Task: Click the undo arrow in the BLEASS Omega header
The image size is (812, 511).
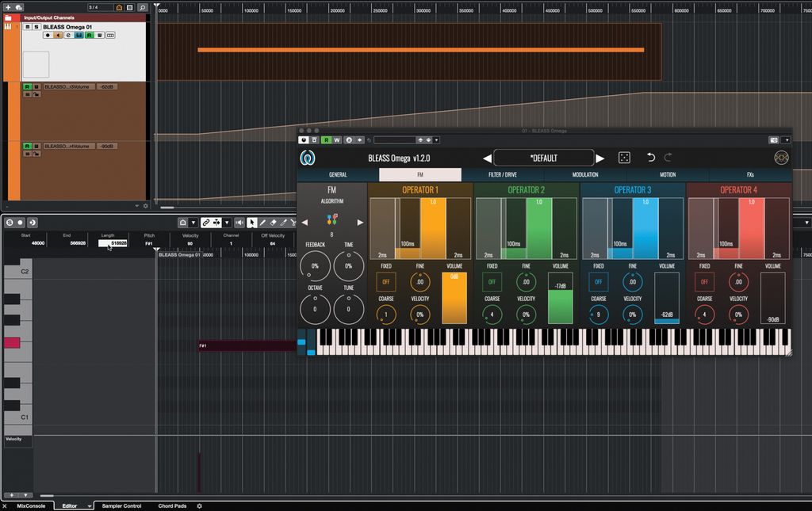Action: 650,157
